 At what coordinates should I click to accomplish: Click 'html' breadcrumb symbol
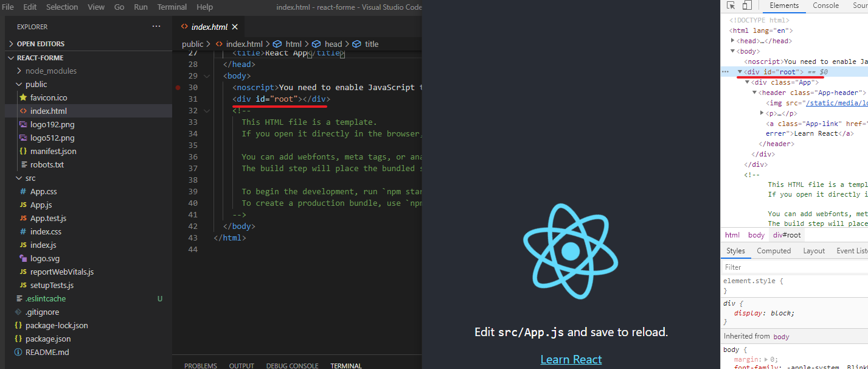pyautogui.click(x=294, y=44)
